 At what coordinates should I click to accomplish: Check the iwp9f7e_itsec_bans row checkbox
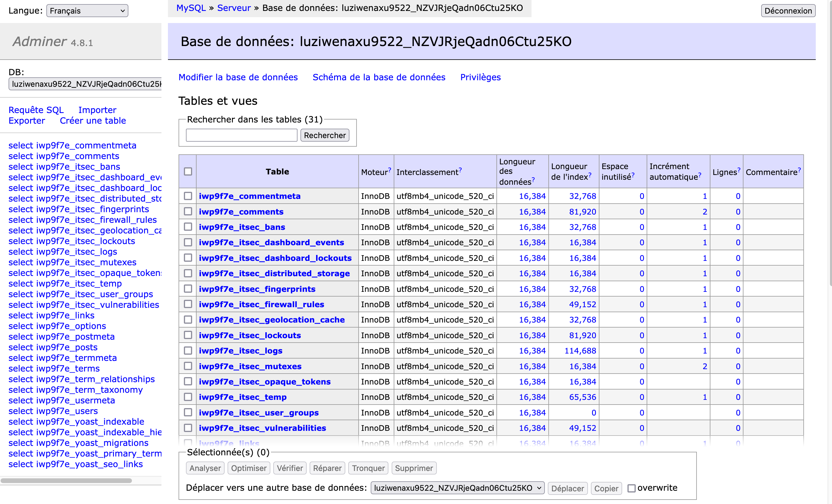[188, 227]
